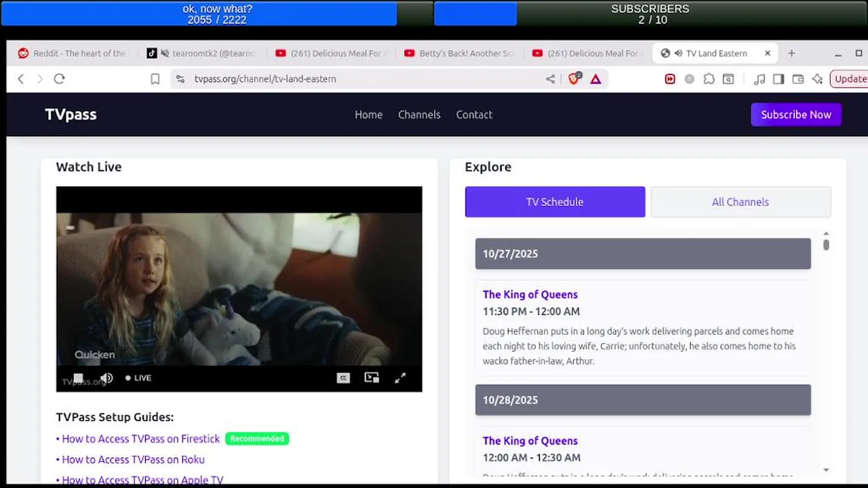Click the 12:00 AM - 12:30 AM time text
This screenshot has height=488, width=868.
[x=532, y=457]
